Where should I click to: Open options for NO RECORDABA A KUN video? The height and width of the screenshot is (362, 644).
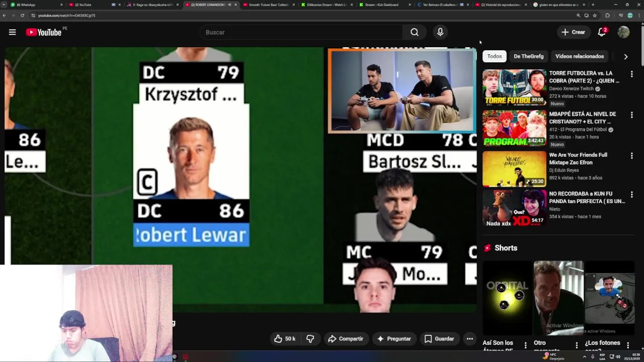tap(631, 195)
